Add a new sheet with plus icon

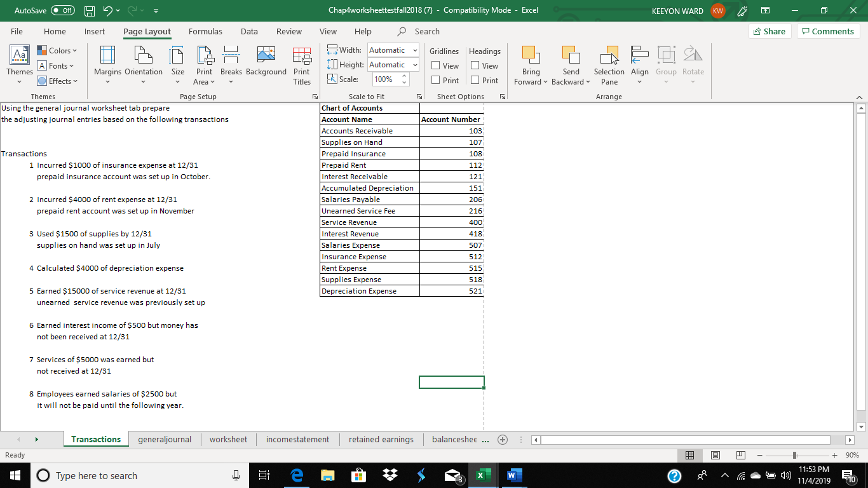[x=503, y=439]
